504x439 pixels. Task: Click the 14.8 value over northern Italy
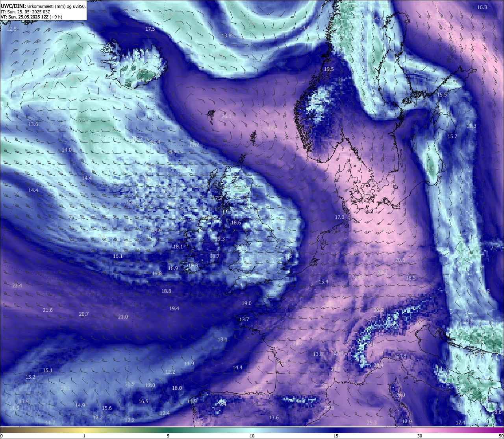401,356
